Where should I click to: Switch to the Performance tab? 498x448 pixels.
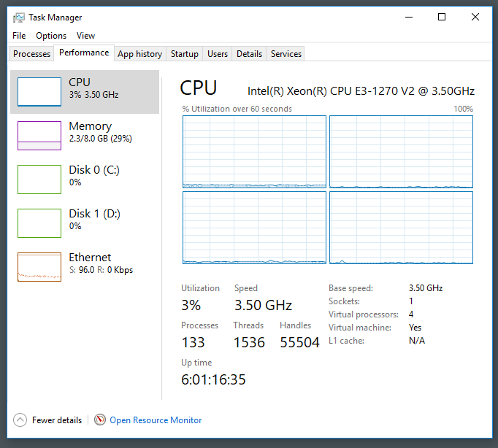tap(84, 53)
